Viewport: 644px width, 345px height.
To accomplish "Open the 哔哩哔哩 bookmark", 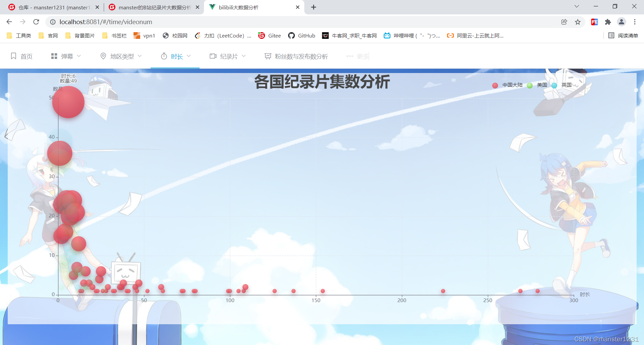I will [412, 36].
